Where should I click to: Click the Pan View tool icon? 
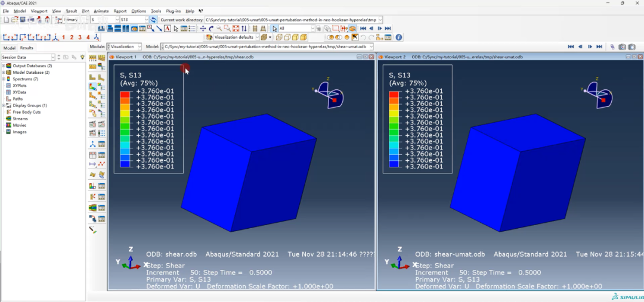pyautogui.click(x=203, y=29)
